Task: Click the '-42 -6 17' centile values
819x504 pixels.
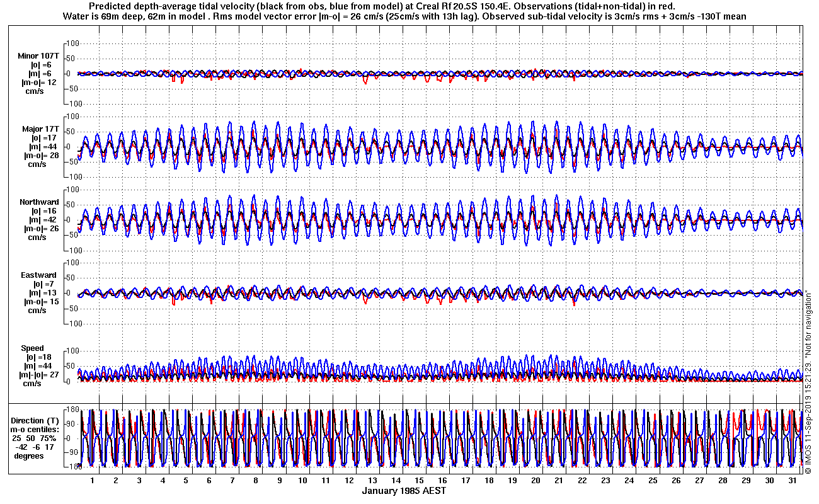Action: [36, 447]
